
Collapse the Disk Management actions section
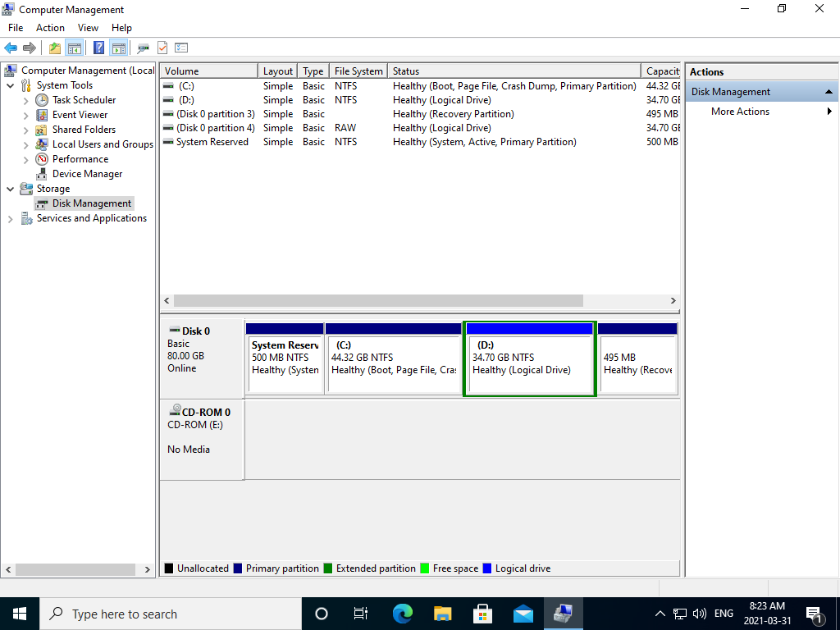829,92
